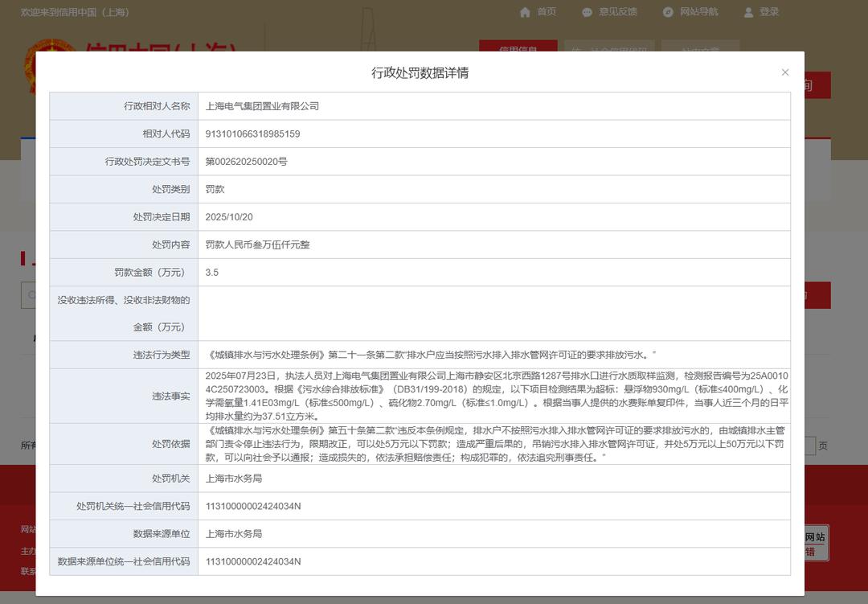Click the code 913101066318985159

point(252,134)
